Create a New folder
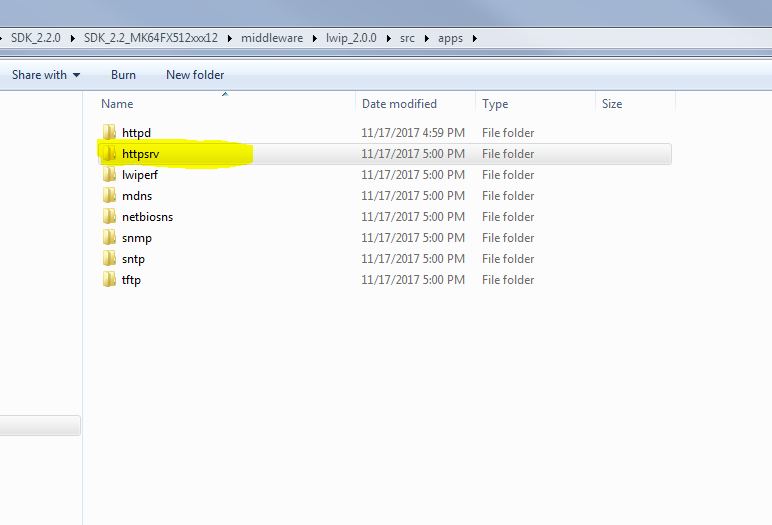The height and width of the screenshot is (525, 772). (x=195, y=75)
